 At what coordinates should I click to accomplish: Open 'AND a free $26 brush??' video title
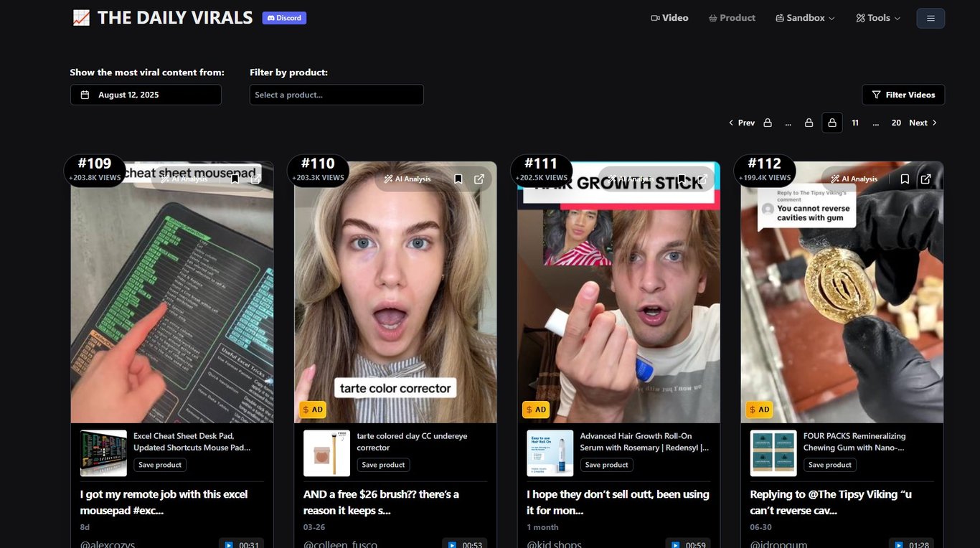pos(382,502)
